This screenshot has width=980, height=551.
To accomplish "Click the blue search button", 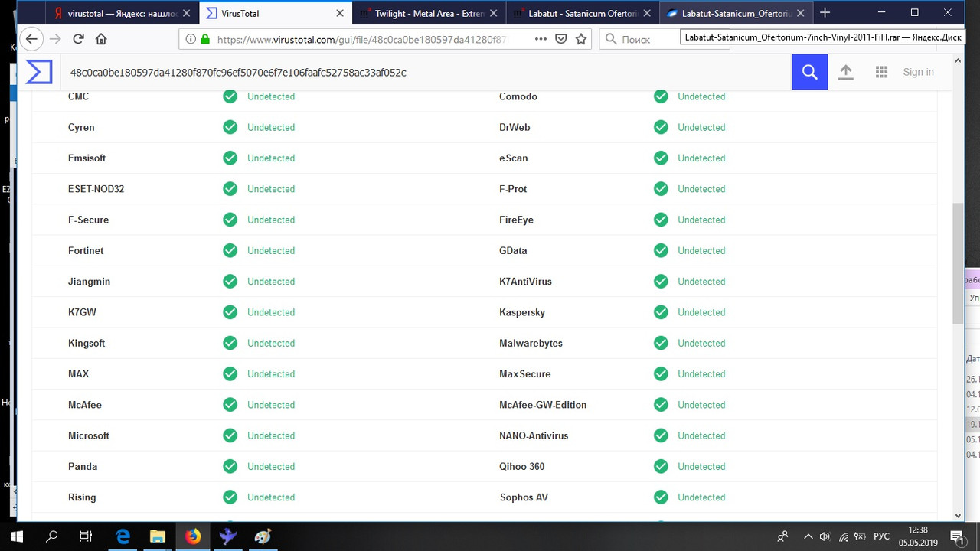I will click(809, 72).
